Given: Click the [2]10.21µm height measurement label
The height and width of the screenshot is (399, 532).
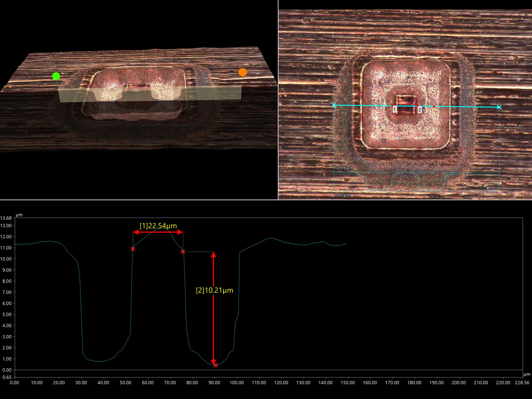Looking at the screenshot, I should [215, 290].
